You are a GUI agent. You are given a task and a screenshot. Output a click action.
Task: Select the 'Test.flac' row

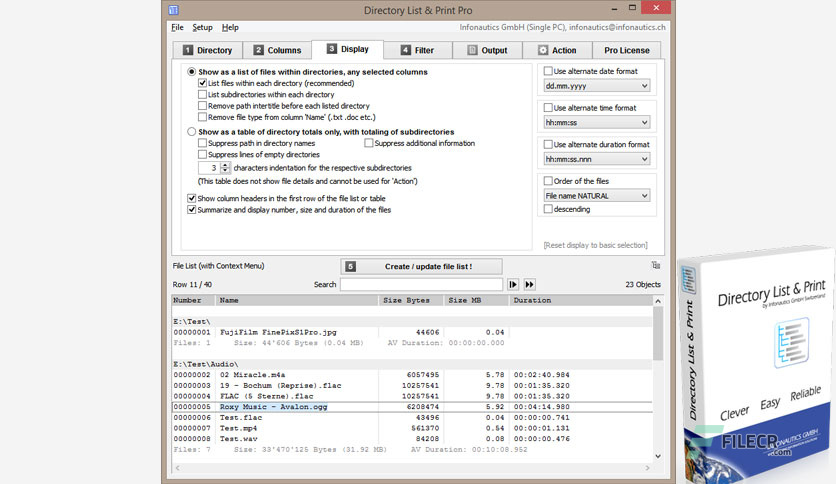coord(412,417)
